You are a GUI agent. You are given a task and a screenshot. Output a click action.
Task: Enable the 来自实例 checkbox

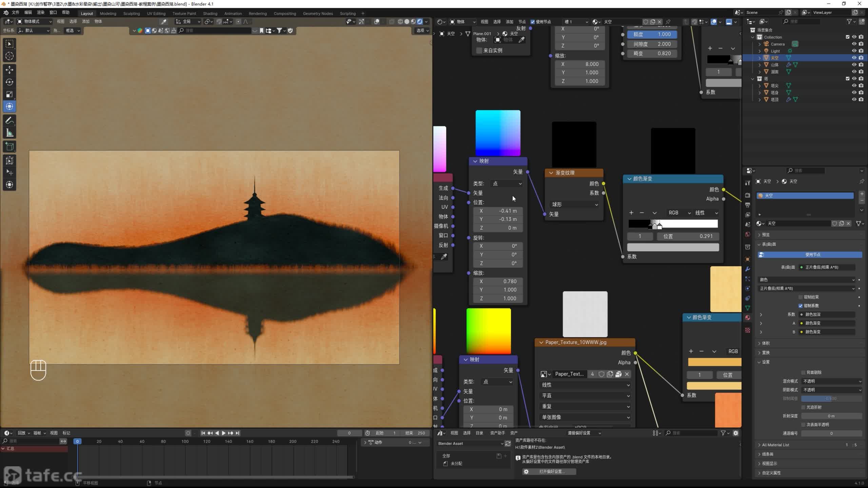click(479, 50)
